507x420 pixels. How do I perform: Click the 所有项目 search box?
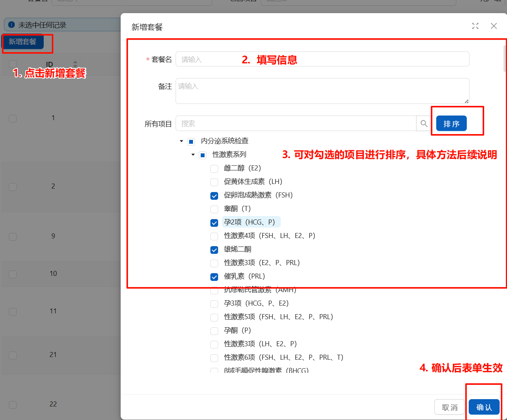coord(296,124)
